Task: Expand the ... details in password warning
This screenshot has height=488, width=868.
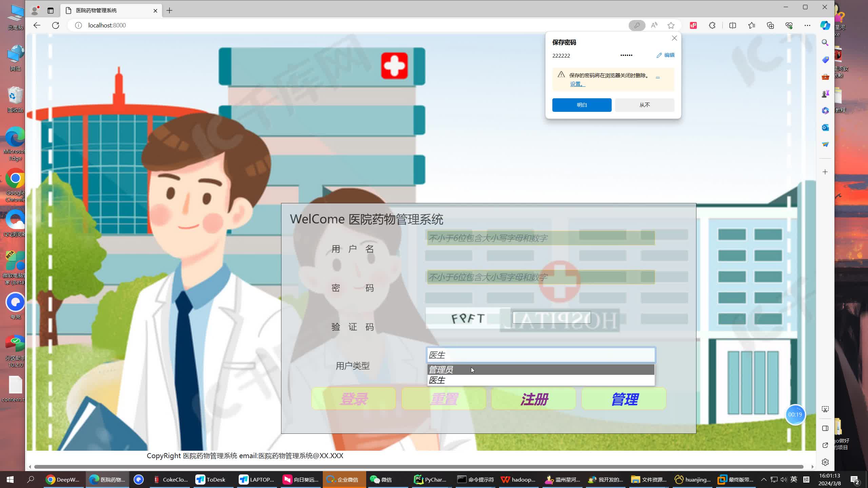Action: [x=658, y=76]
